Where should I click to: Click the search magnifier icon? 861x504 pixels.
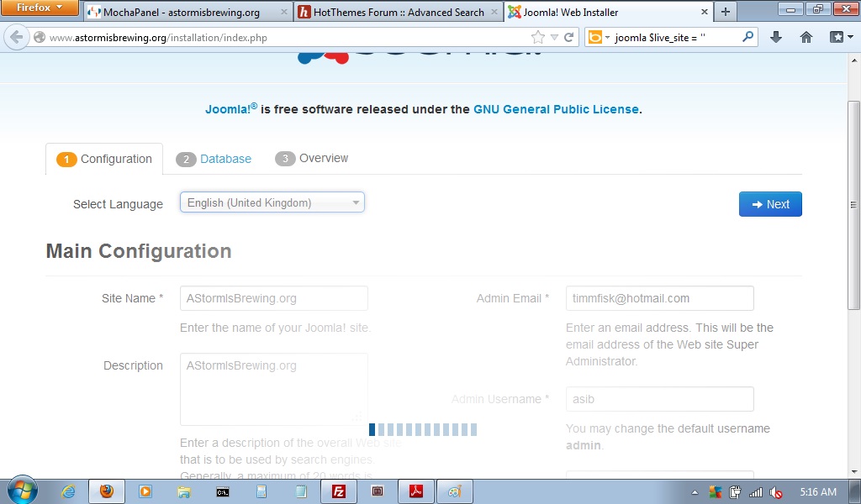(x=747, y=38)
